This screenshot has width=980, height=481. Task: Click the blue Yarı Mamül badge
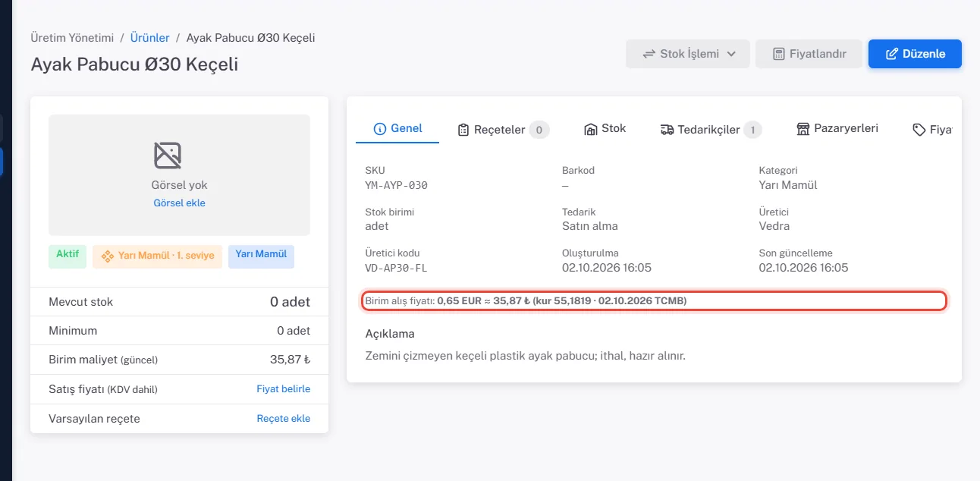[x=261, y=256]
